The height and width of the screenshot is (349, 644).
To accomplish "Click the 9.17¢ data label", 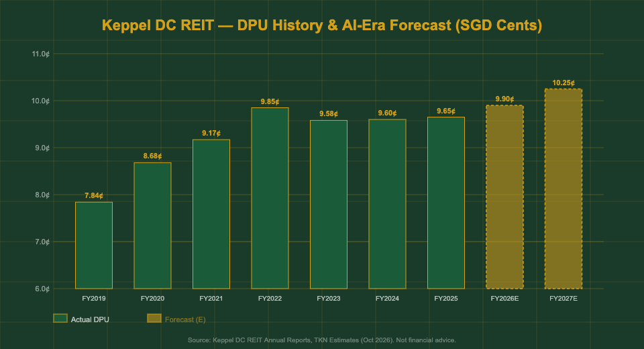I will 211,133.
